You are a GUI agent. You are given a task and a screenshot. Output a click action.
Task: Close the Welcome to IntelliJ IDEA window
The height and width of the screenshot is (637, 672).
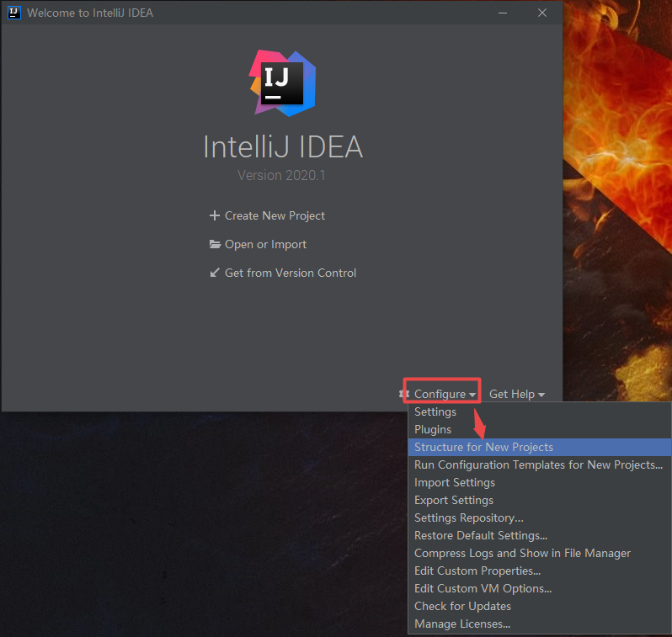pos(542,13)
